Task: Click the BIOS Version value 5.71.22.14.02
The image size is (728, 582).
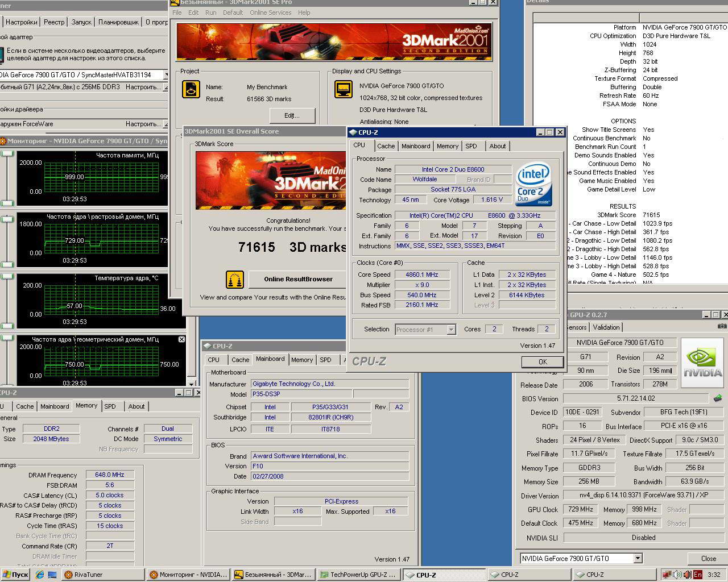Action: [x=636, y=398]
